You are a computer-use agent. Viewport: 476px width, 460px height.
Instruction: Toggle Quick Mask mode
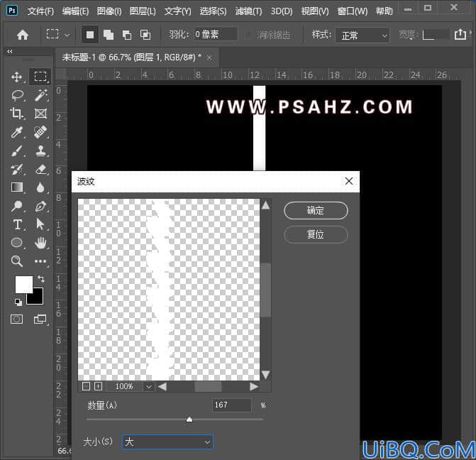[x=16, y=319]
